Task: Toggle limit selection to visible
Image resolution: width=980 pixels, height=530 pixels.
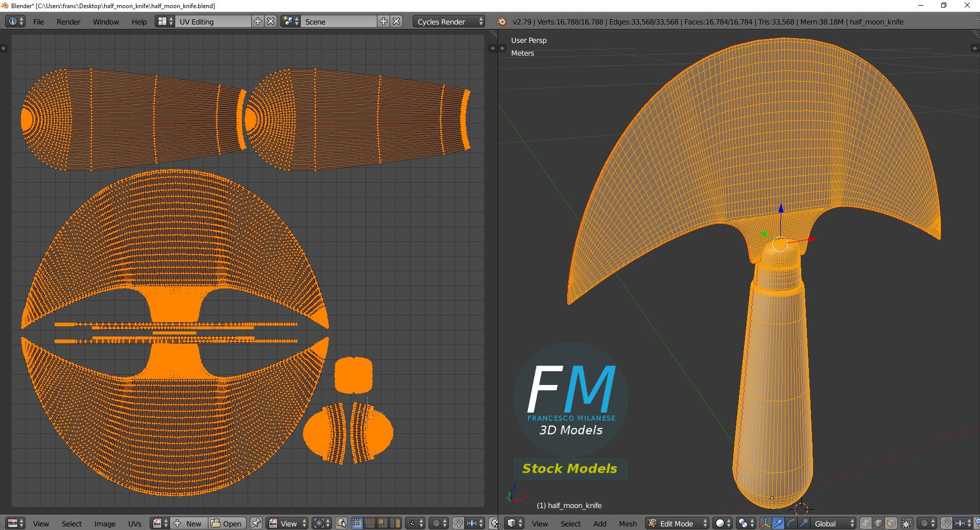Action: tap(907, 523)
